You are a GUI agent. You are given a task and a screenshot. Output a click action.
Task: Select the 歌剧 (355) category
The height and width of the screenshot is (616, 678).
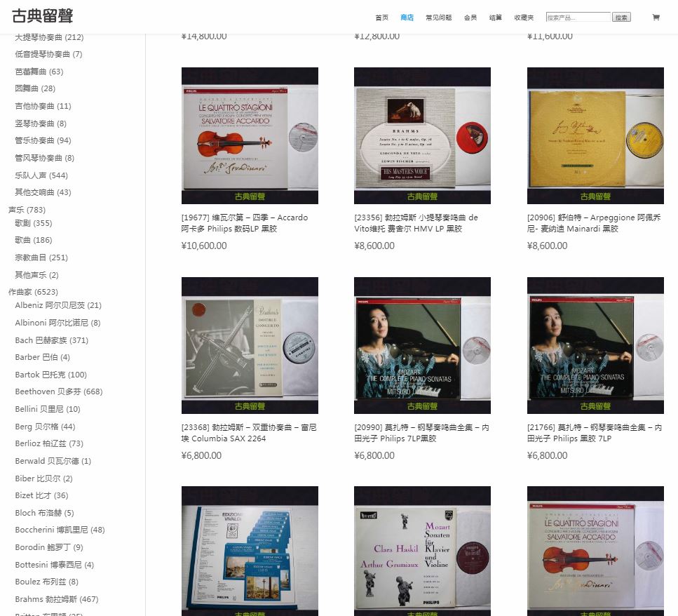[33, 223]
